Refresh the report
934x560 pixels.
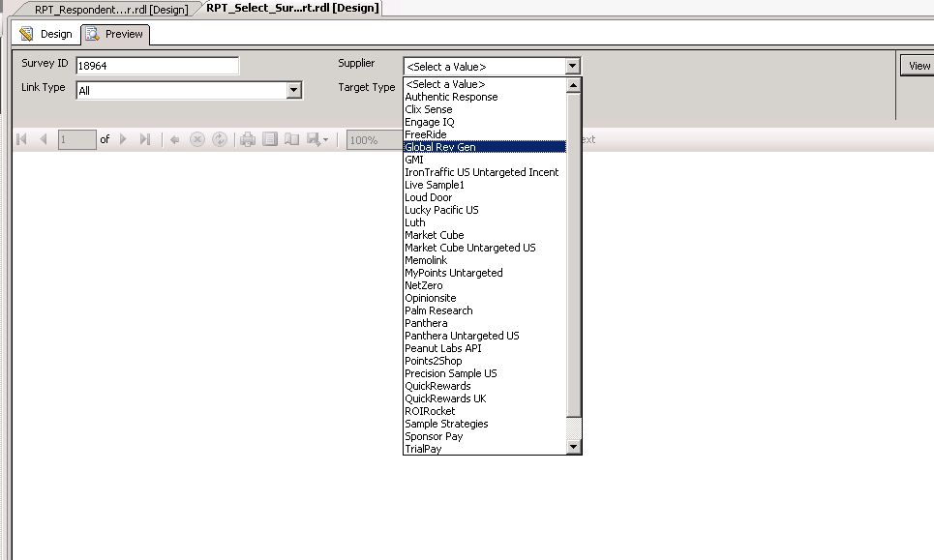[x=219, y=139]
